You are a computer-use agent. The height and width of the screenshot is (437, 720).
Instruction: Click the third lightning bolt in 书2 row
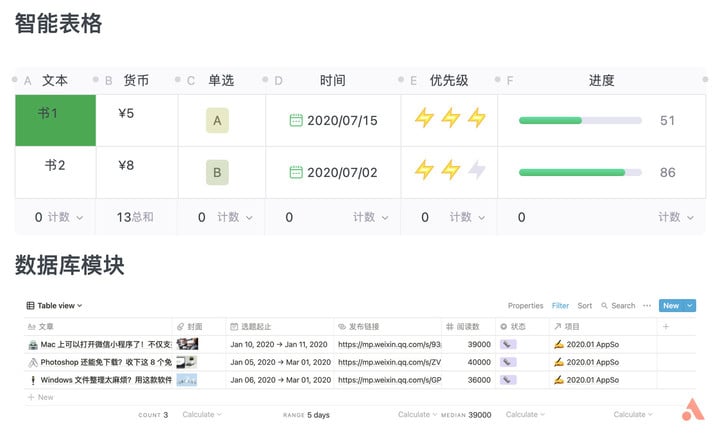click(x=477, y=170)
